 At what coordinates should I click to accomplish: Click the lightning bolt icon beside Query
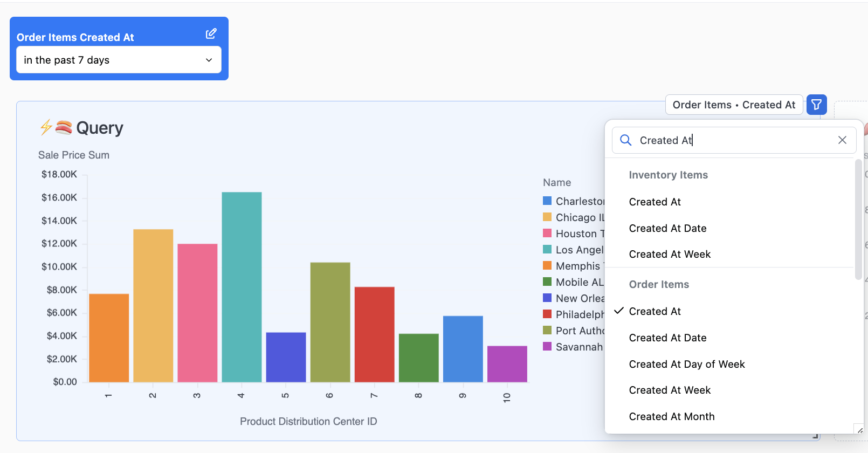46,128
